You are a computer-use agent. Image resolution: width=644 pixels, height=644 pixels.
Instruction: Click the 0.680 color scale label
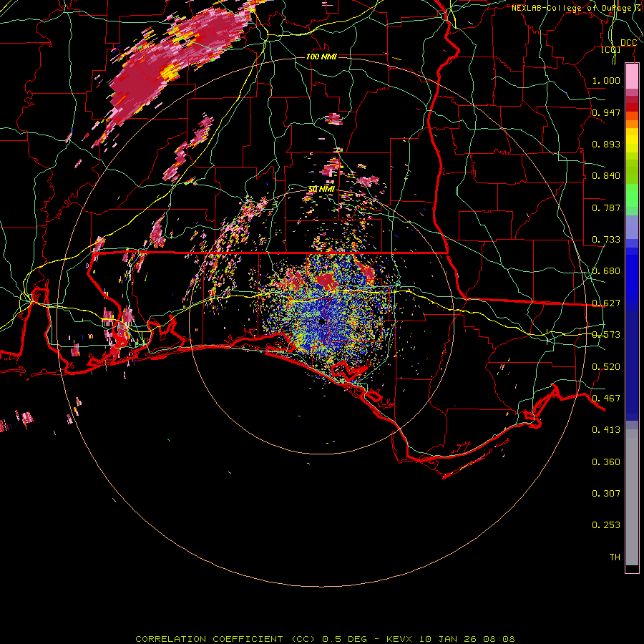coord(606,271)
